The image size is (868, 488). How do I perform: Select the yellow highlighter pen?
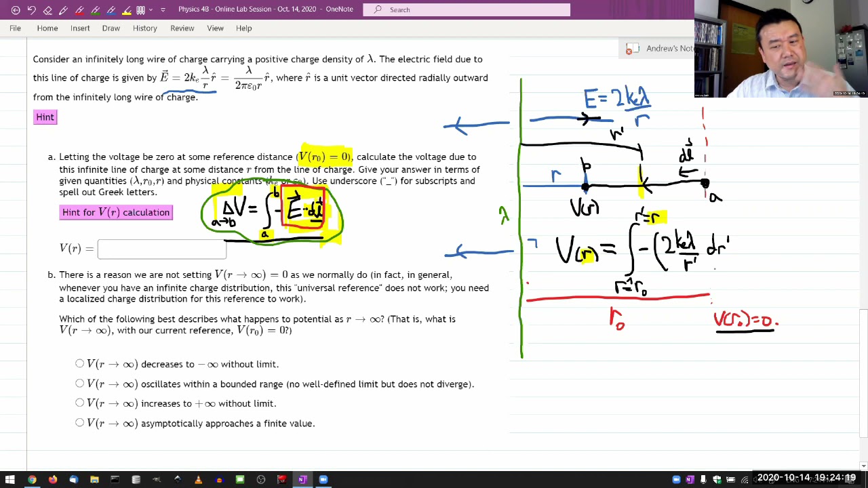(127, 9)
